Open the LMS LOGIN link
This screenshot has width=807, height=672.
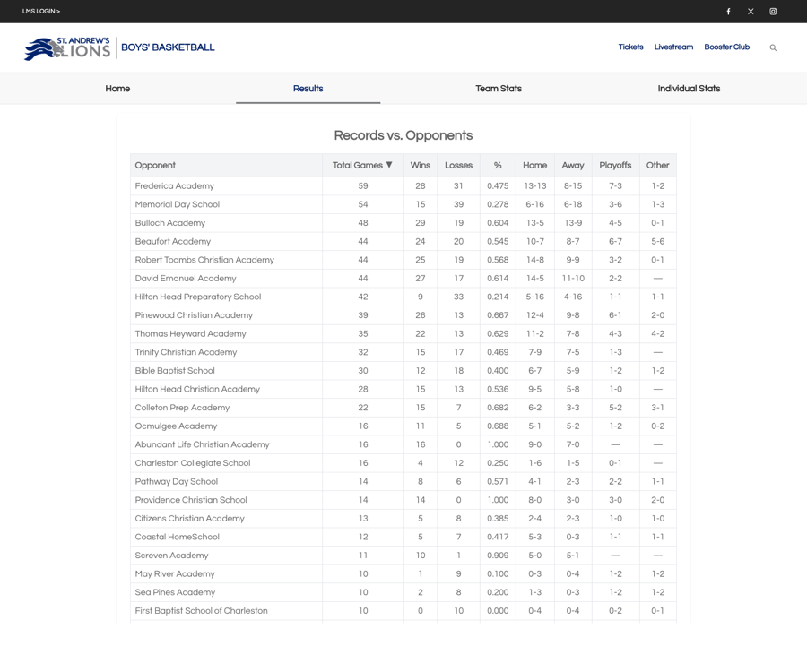(41, 12)
